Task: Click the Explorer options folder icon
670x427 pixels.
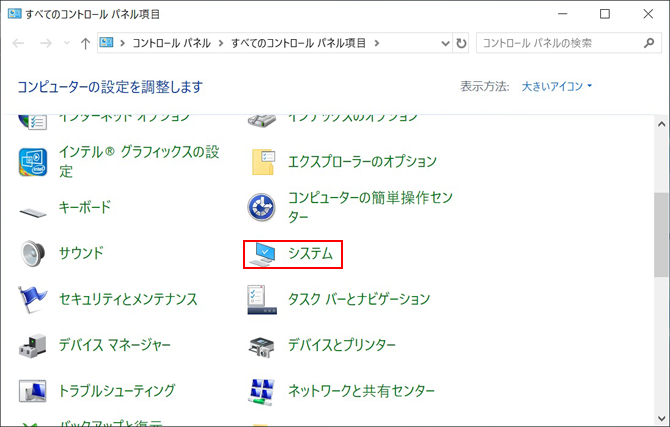Action: (x=262, y=162)
